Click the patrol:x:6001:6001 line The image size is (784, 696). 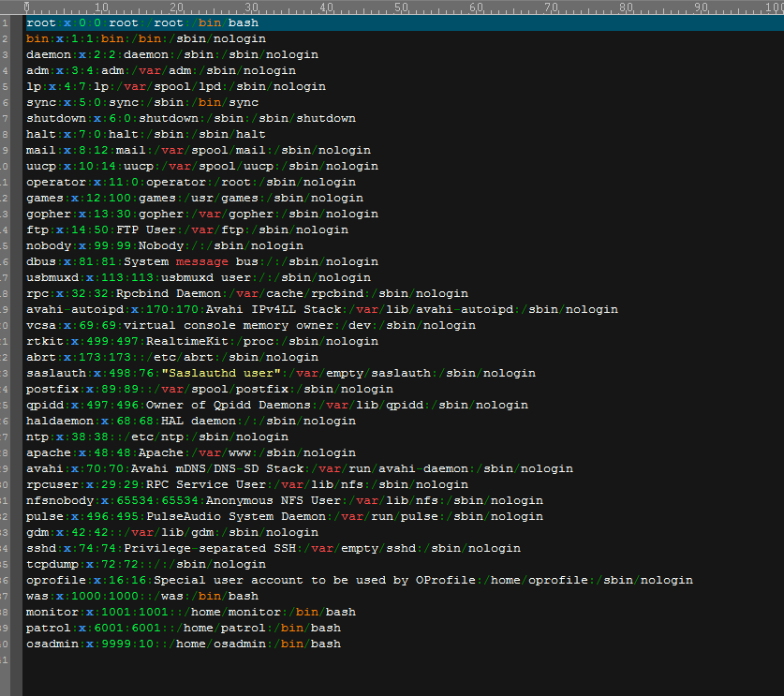pos(184,629)
